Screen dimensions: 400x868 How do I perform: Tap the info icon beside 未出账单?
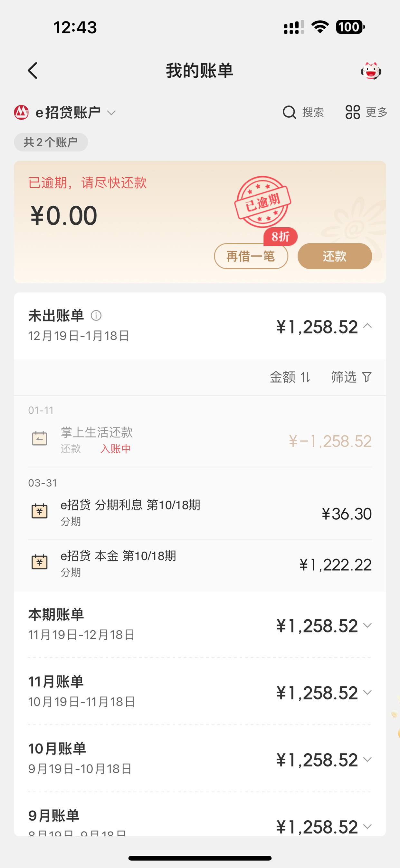[x=96, y=315]
